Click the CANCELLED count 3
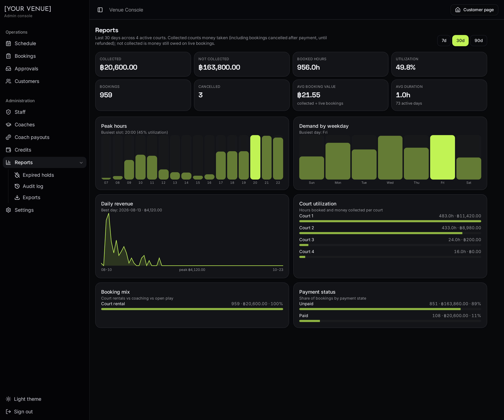The width and height of the screenshot is (504, 420). tap(201, 95)
